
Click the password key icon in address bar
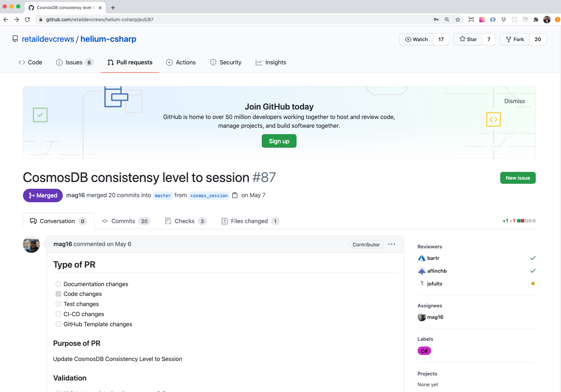click(436, 20)
